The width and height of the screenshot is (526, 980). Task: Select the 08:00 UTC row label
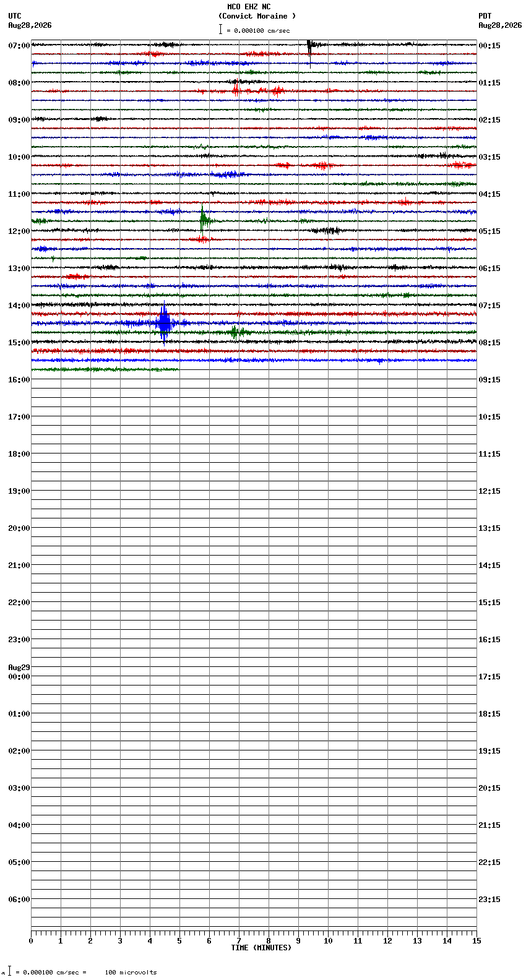point(19,82)
